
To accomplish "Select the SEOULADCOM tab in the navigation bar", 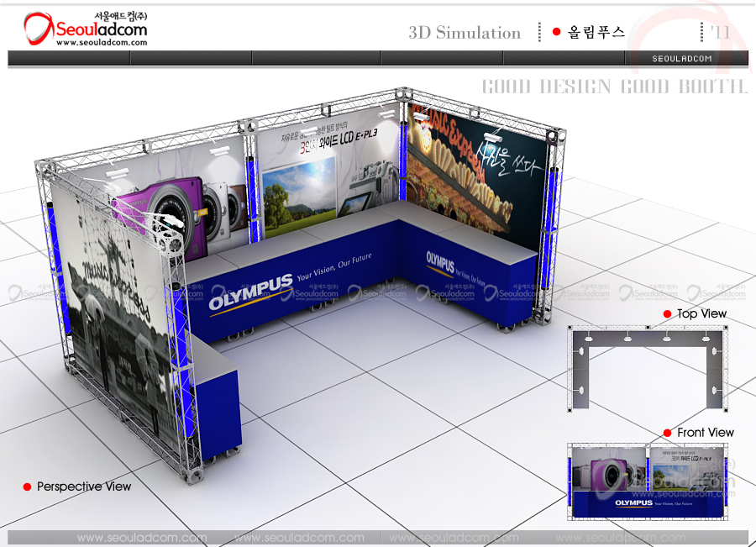I will (682, 58).
